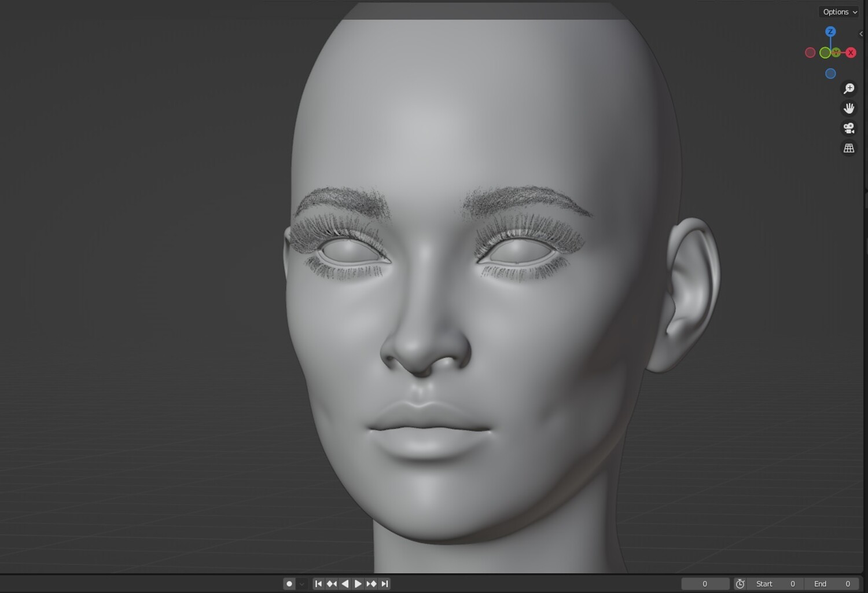Toggle auto keying record button

click(289, 584)
